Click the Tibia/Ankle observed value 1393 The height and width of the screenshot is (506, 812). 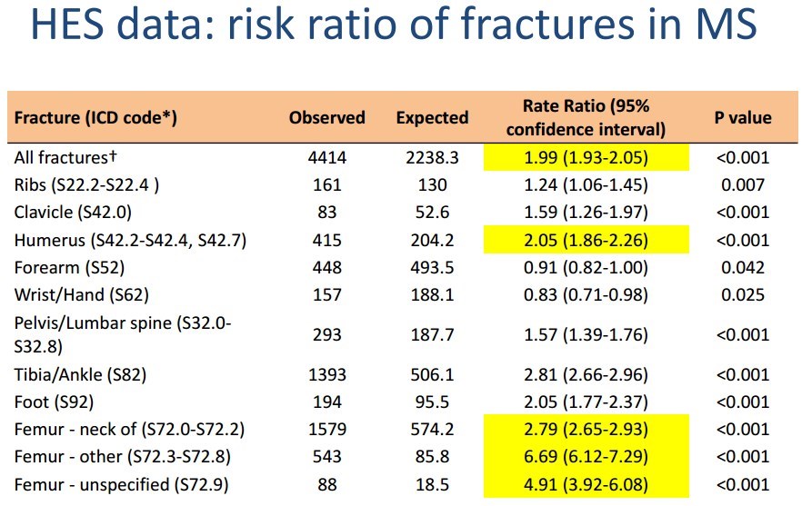[327, 374]
